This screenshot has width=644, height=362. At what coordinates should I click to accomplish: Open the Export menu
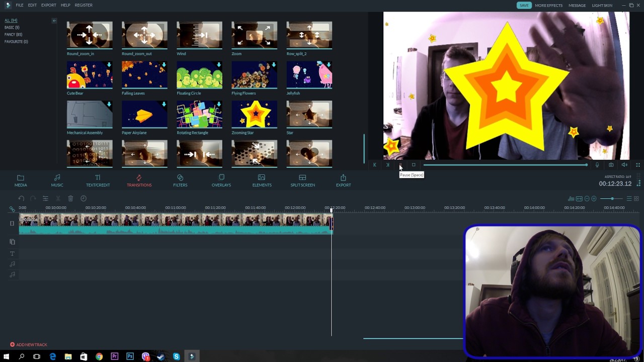(x=49, y=5)
